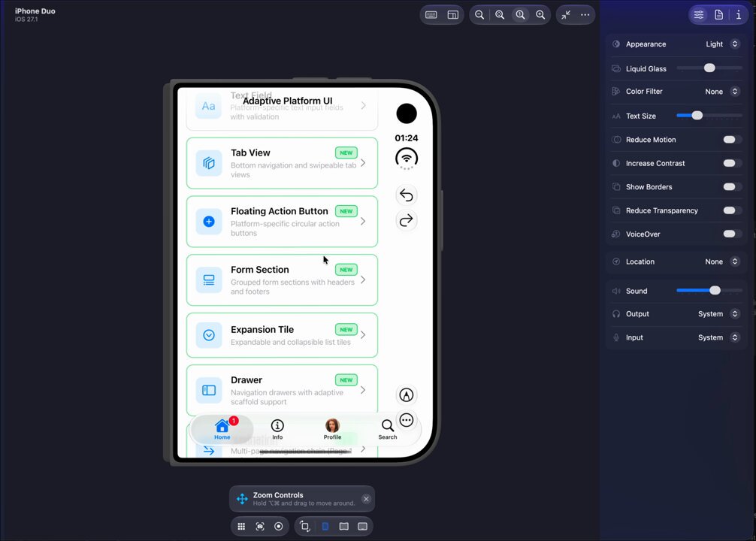Viewport: 756px width, 541px height.
Task: Click the zoom out magnifier icon
Action: click(479, 15)
